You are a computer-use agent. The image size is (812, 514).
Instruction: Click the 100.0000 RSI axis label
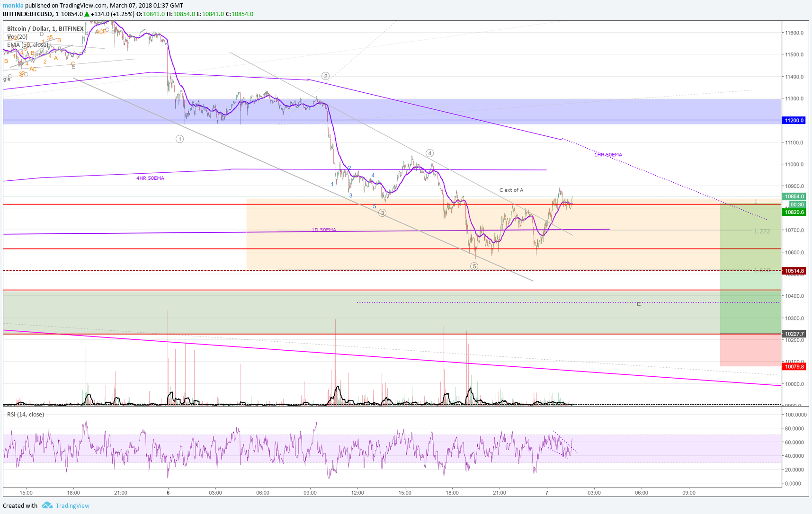pyautogui.click(x=796, y=415)
